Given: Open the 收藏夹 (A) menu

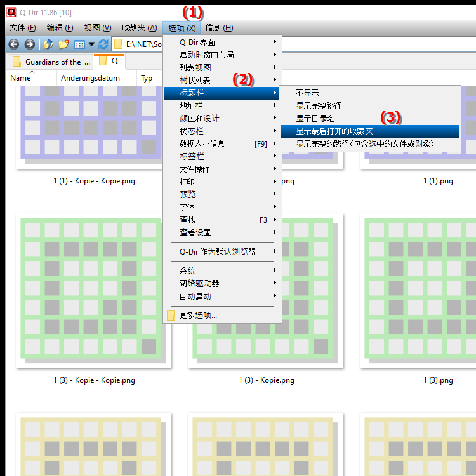Looking at the screenshot, I should [140, 28].
